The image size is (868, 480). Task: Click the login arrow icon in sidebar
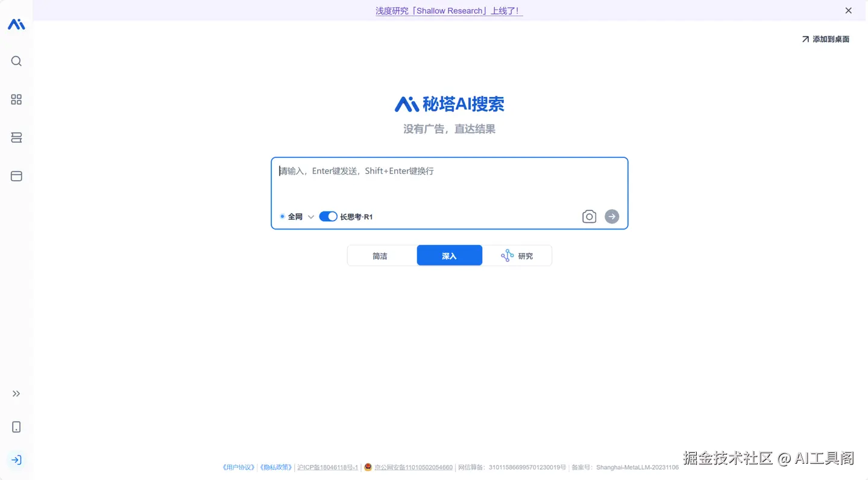click(x=16, y=460)
